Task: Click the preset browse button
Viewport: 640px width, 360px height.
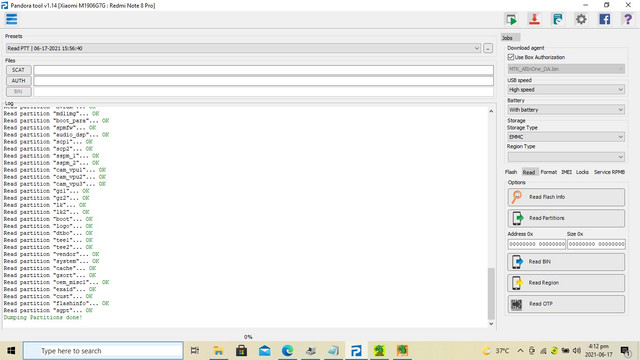Action: tap(488, 48)
